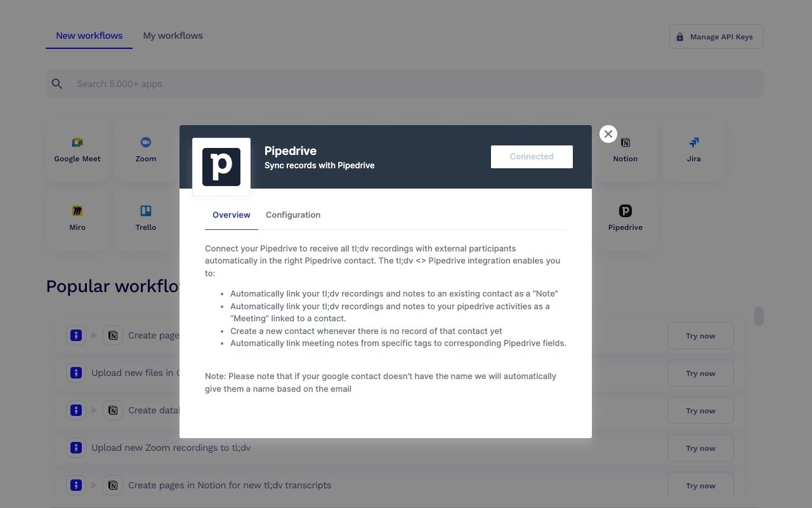Dismiss the Pipedrive modal with the X
812x508 pixels.
(608, 133)
